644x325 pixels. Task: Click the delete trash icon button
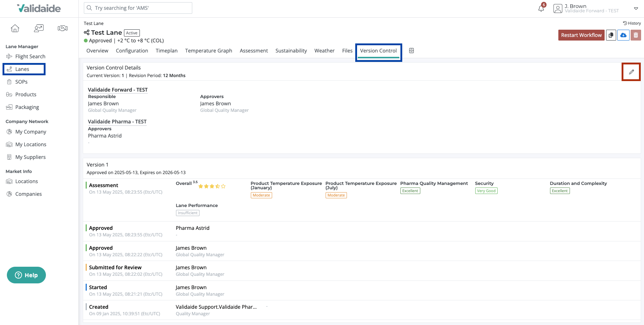(x=636, y=35)
